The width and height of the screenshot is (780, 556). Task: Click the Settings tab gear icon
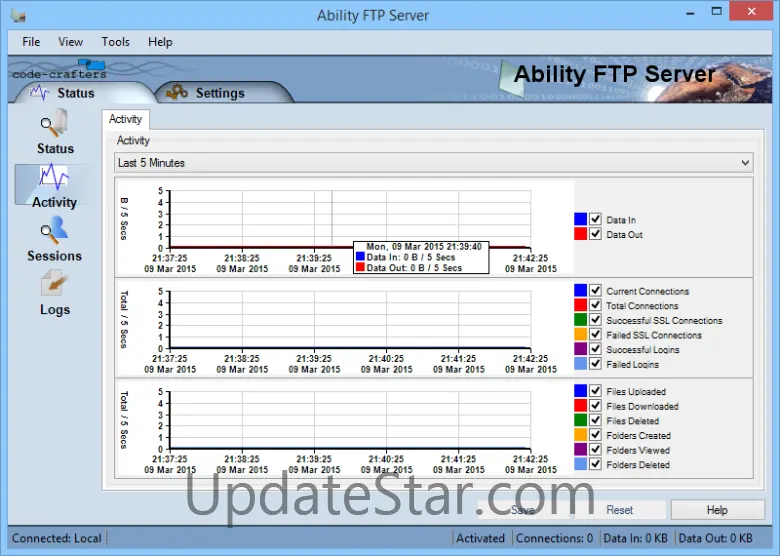coord(176,92)
